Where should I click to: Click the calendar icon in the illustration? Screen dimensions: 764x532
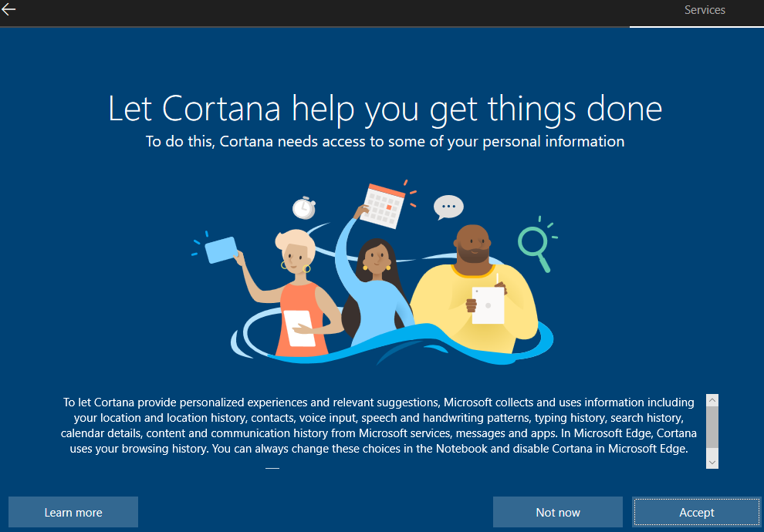[x=384, y=206]
